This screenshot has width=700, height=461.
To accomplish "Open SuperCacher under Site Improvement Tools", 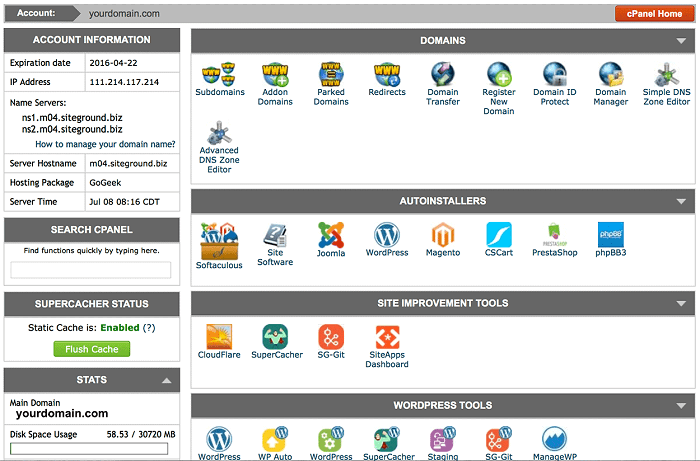I will [277, 342].
